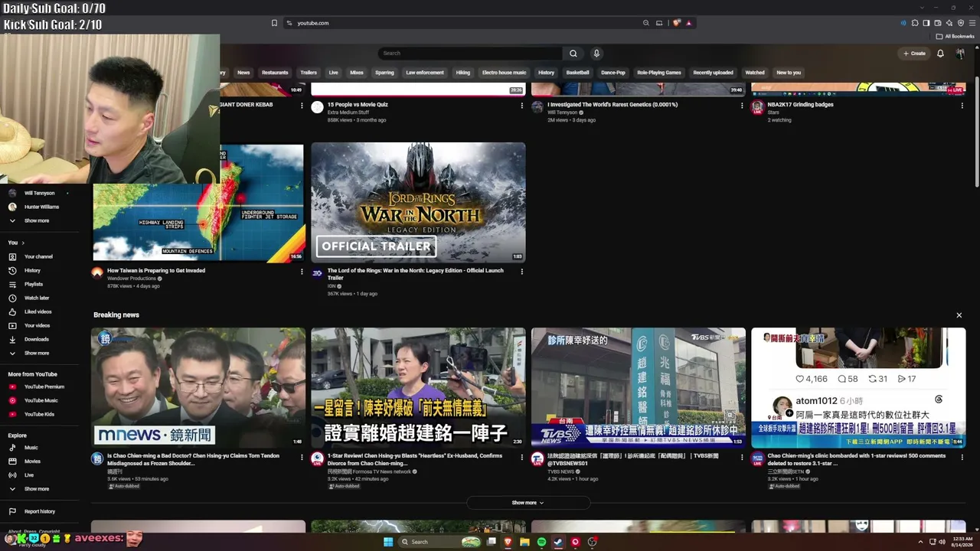Open the Brave Wallet icon
Image resolution: width=980 pixels, height=551 pixels.
click(937, 23)
